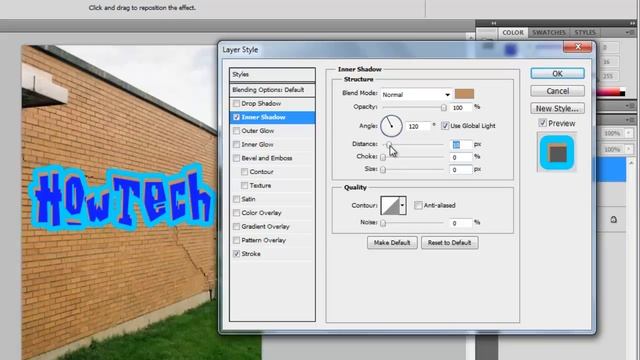Open the Blend Mode dropdown
The width and height of the screenshot is (640, 360).
416,94
